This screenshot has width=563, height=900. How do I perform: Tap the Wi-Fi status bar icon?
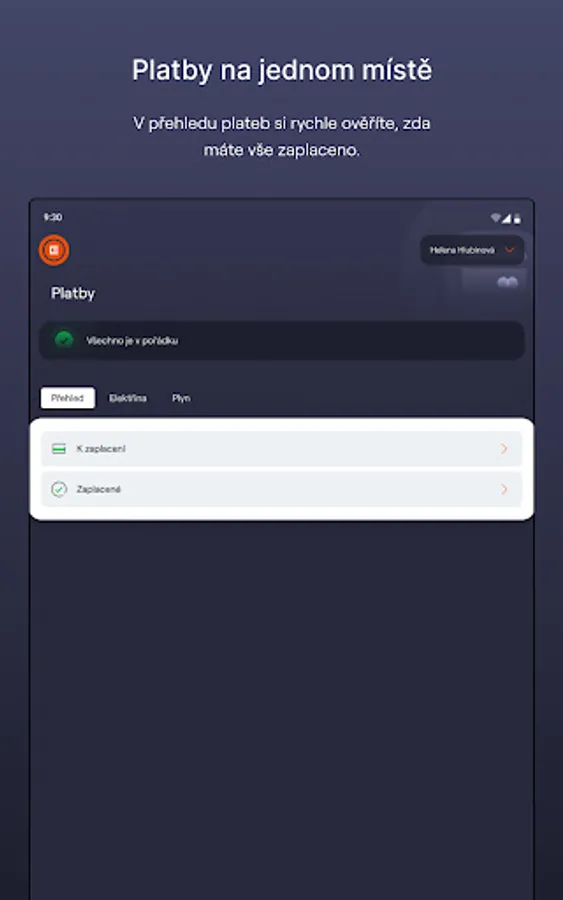496,218
